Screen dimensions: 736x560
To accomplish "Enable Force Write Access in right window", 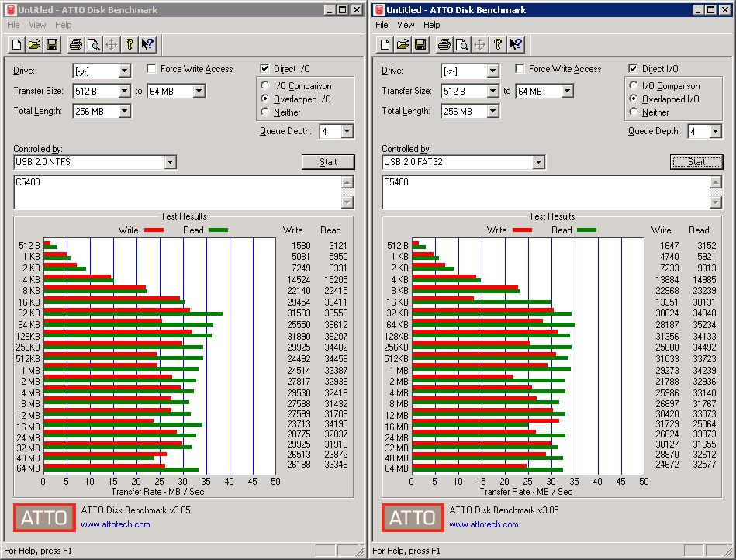I will [x=520, y=68].
